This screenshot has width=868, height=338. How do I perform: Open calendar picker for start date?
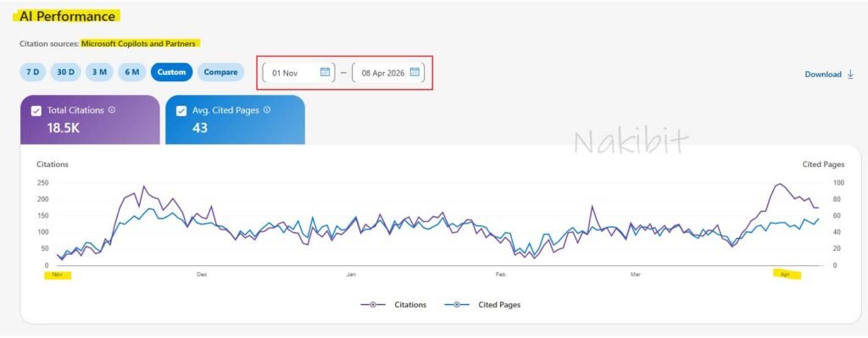(325, 73)
